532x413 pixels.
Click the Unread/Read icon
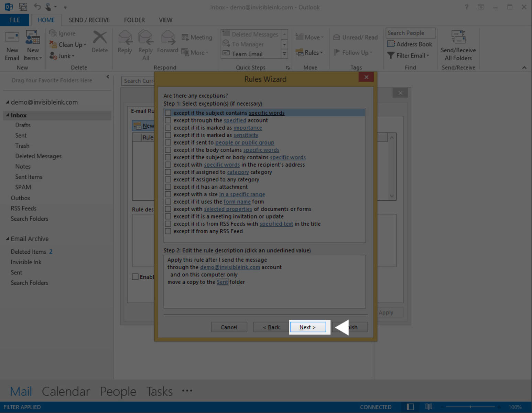(337, 37)
